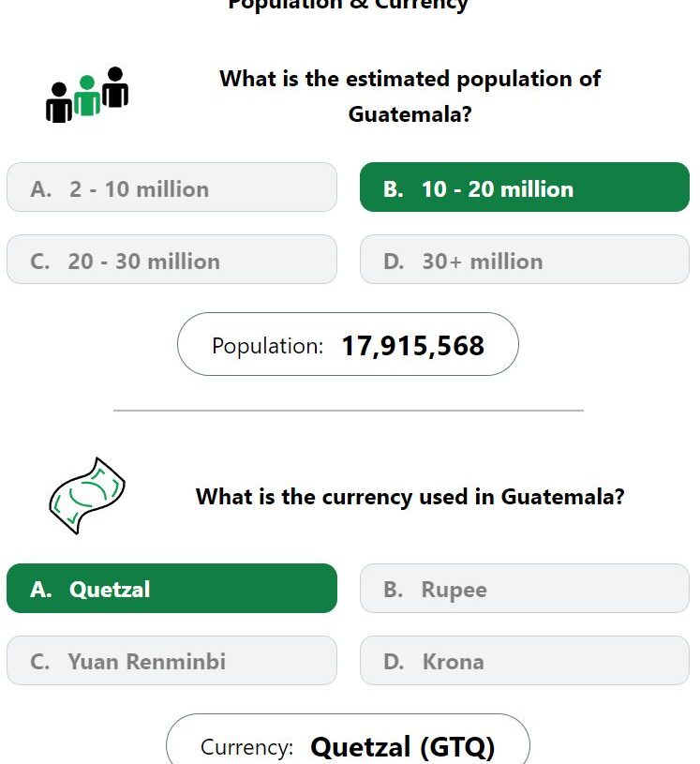The height and width of the screenshot is (764, 700).
Task: Click the three-people population icon
Action: click(87, 95)
